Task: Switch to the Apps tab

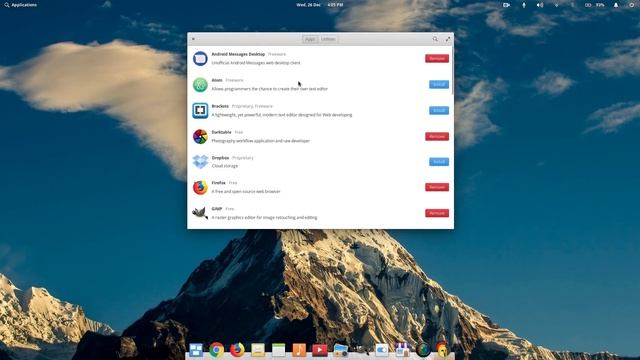Action: (x=310, y=39)
